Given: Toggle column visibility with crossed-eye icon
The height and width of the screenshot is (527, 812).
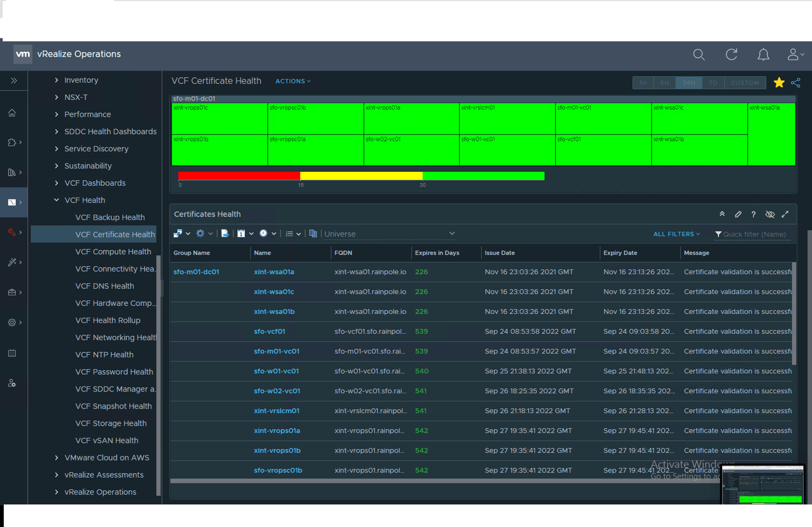Looking at the screenshot, I should click(x=770, y=214).
